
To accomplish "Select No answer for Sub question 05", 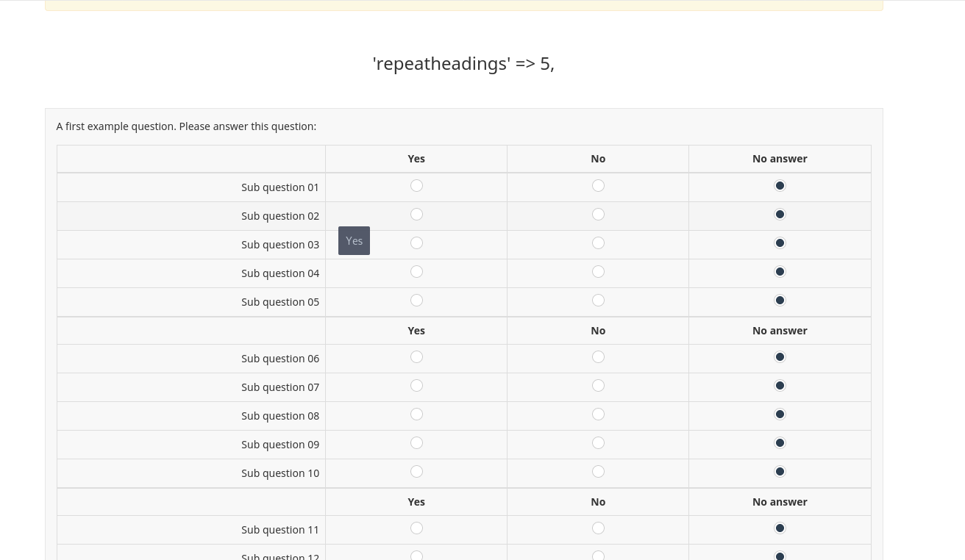I will 780,301.
